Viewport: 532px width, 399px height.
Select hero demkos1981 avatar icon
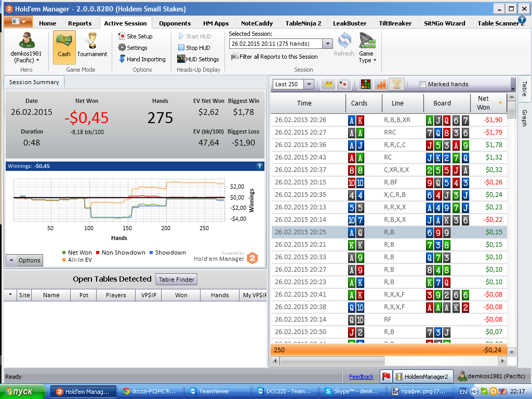[26, 40]
